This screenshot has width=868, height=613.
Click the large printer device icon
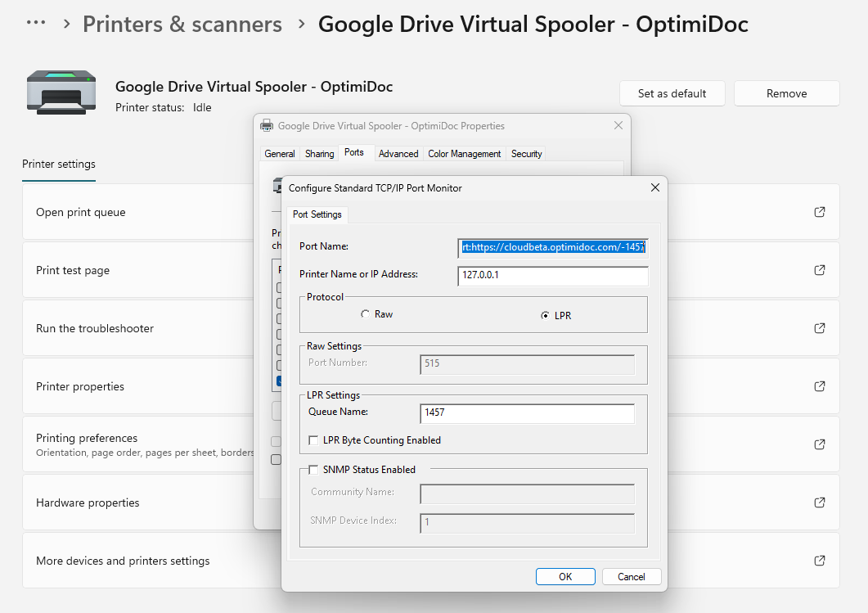pos(61,92)
